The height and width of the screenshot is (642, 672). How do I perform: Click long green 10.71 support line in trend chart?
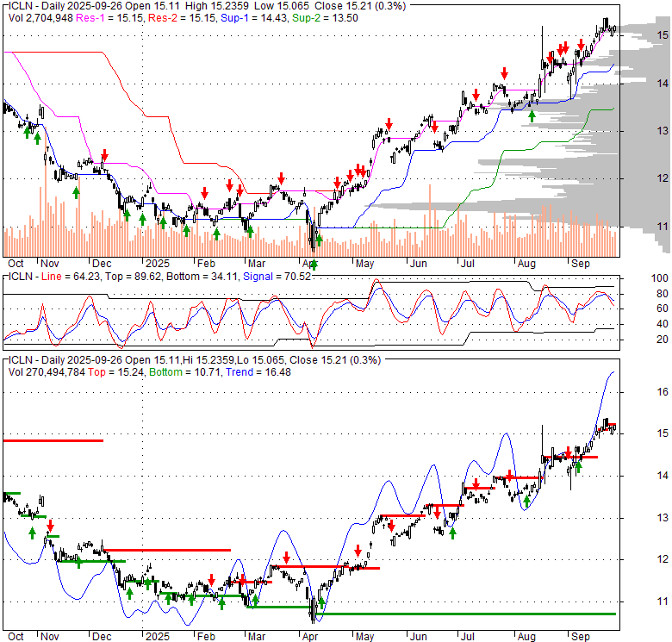[466, 614]
